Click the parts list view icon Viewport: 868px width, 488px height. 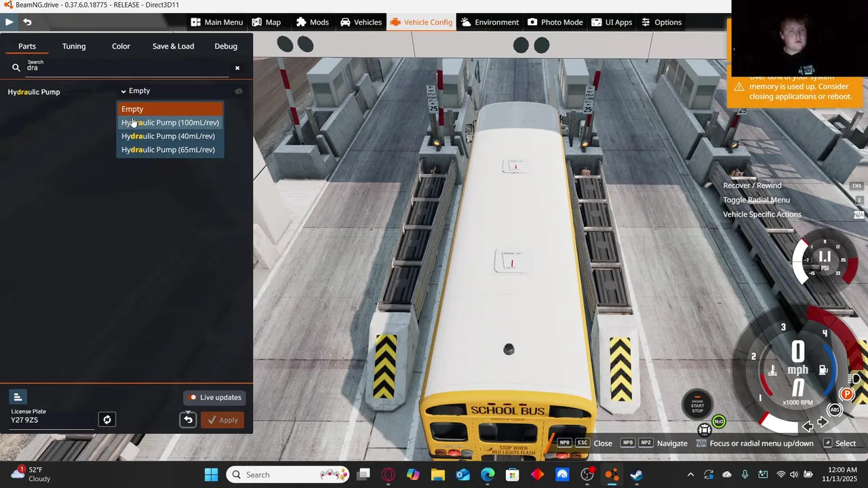(18, 397)
